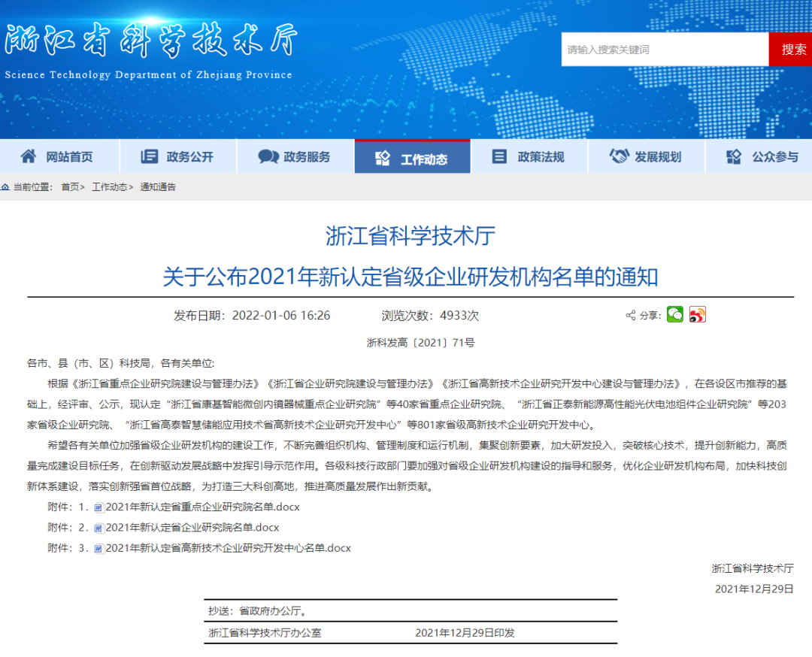Click the 浙江省科学技术厅 calligraphy site logo
The width and height of the screenshot is (812, 657).
[150, 40]
